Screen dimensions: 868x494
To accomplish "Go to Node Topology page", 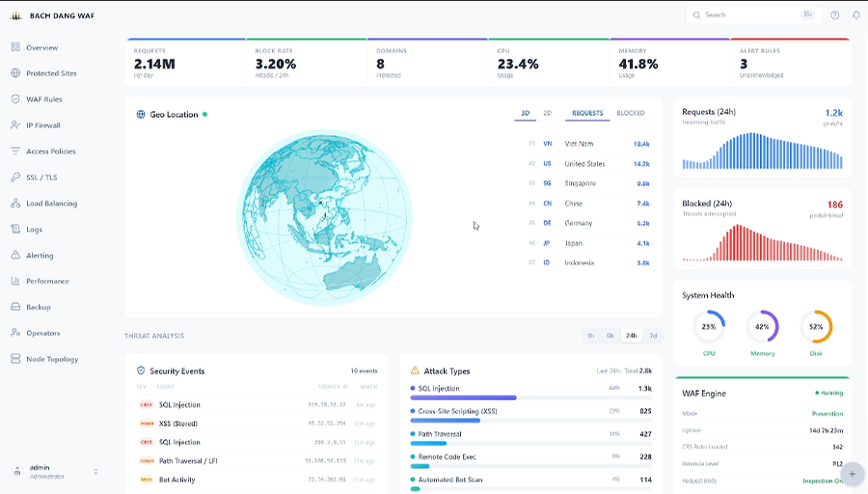I will pos(53,359).
